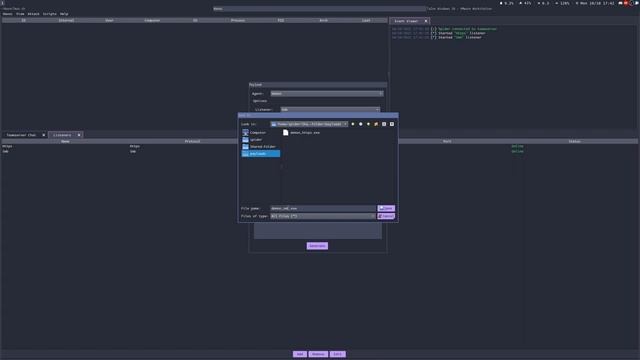
Task: Sort sessions by Arch column
Action: (324, 20)
